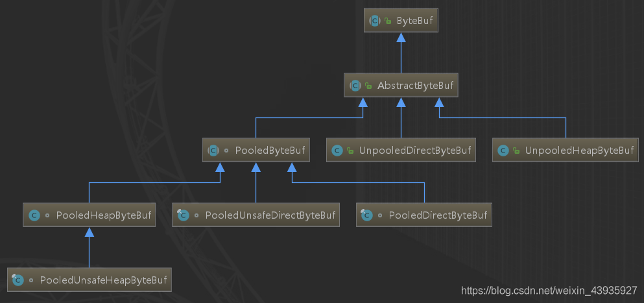Click the class icon beside UnpooledDirectByteBuf
The image size is (644, 303).
pyautogui.click(x=337, y=150)
